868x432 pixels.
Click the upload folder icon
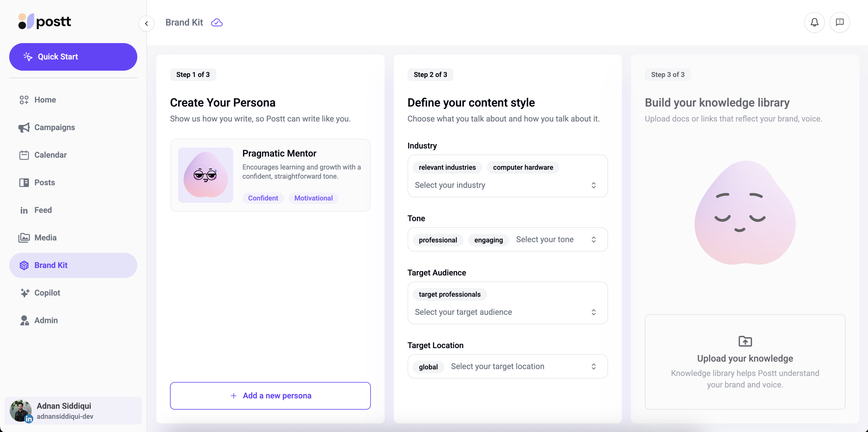coord(745,341)
